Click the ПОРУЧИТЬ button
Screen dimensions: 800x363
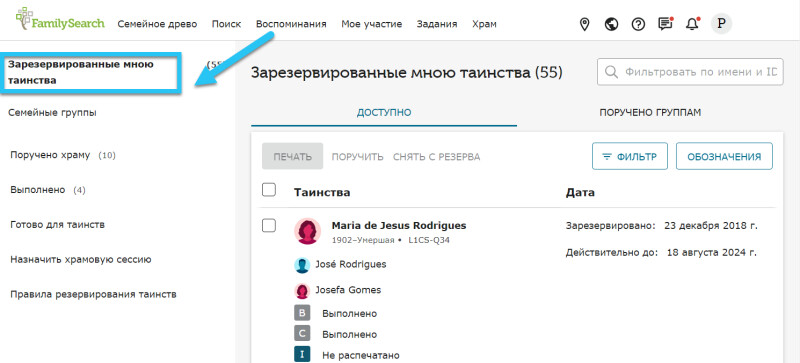(x=358, y=157)
